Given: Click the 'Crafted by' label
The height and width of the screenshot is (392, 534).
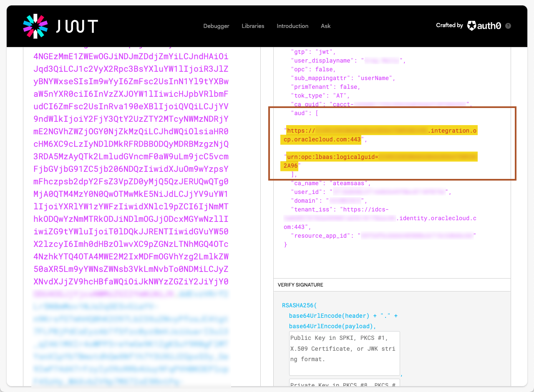Looking at the screenshot, I should click(449, 25).
